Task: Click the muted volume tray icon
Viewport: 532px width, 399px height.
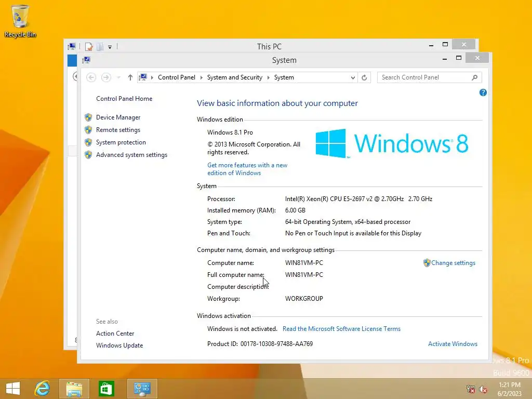Action: coord(483,389)
